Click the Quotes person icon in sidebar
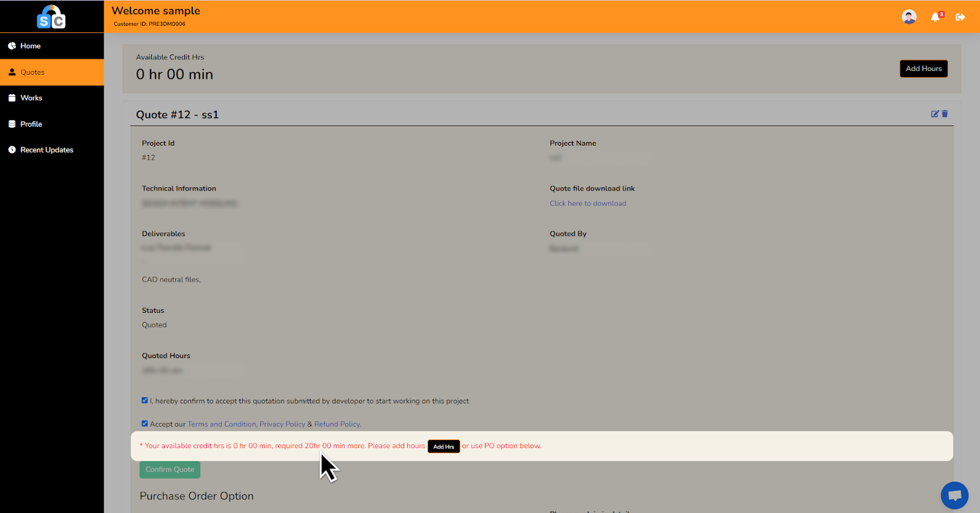The height and width of the screenshot is (513, 980). click(x=12, y=72)
